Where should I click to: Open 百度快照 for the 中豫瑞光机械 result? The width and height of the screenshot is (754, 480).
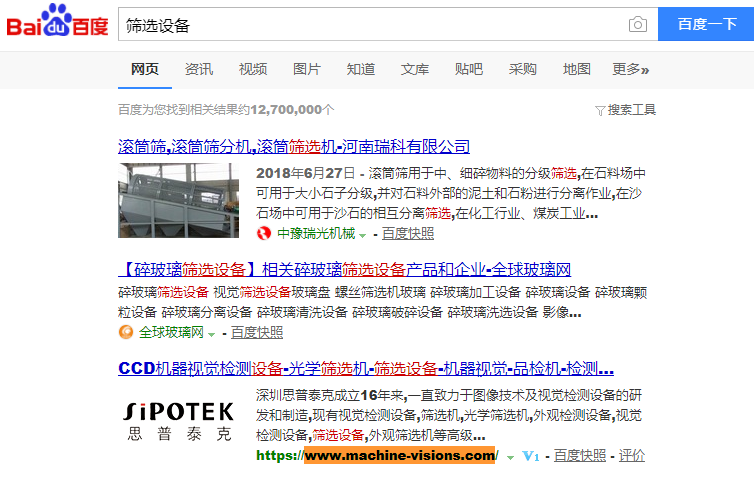[x=408, y=234]
